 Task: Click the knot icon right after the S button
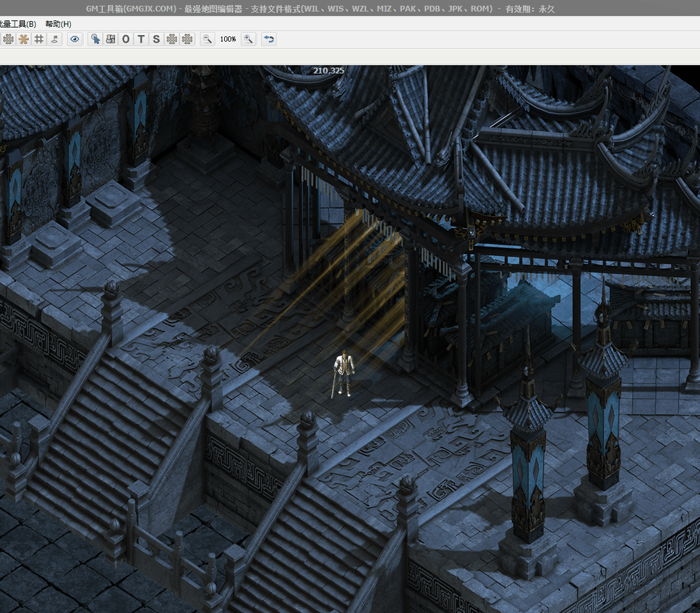point(172,40)
